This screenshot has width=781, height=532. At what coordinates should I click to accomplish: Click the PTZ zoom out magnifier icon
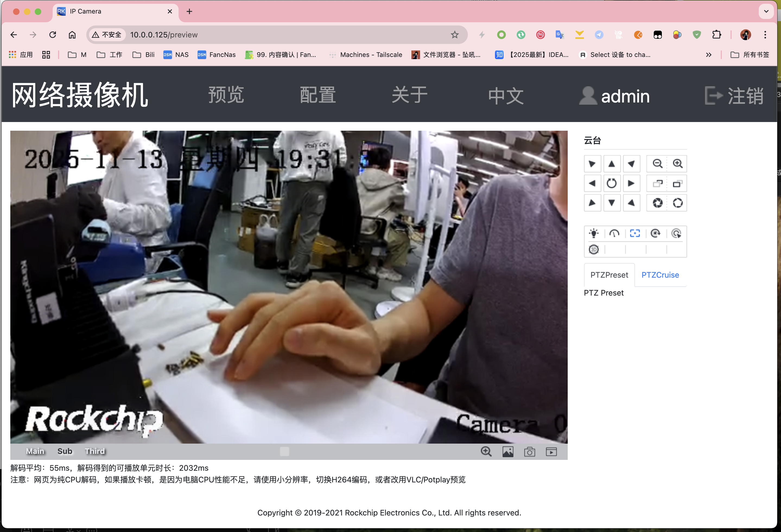657,164
